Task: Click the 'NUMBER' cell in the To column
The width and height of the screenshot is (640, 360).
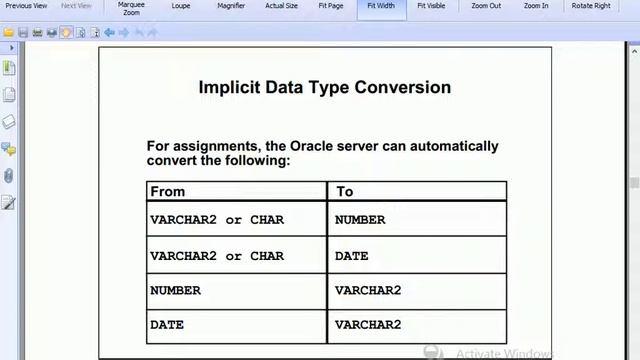Action: [360, 220]
